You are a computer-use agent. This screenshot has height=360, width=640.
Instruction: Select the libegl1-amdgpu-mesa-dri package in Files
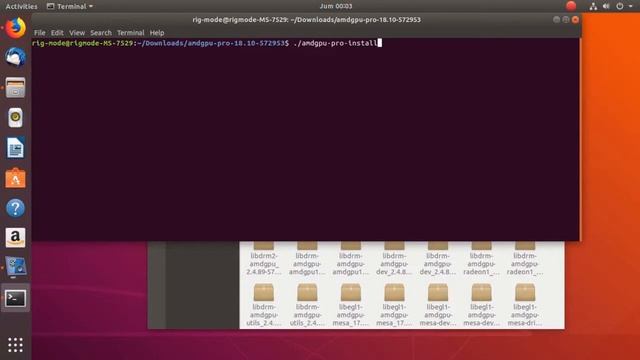click(x=525, y=305)
